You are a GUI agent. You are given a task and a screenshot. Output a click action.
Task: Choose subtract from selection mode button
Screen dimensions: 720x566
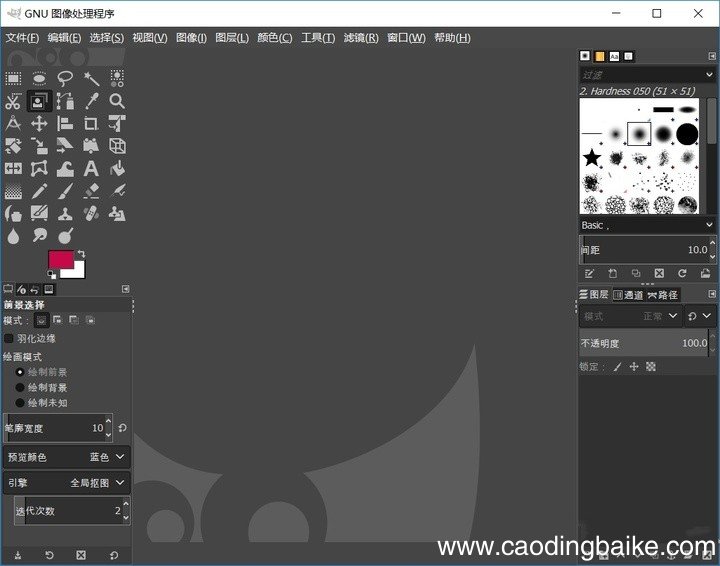[x=74, y=320]
